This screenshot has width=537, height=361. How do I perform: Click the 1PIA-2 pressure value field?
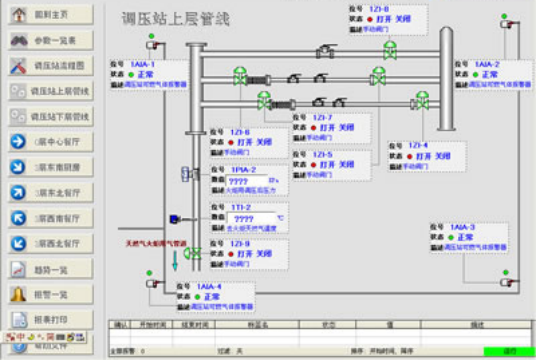(x=247, y=181)
